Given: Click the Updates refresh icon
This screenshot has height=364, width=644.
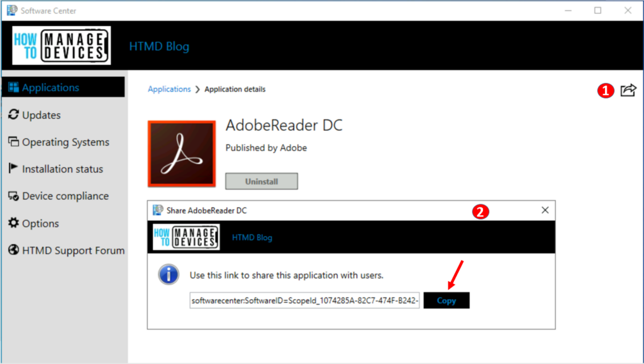Looking at the screenshot, I should pos(14,114).
